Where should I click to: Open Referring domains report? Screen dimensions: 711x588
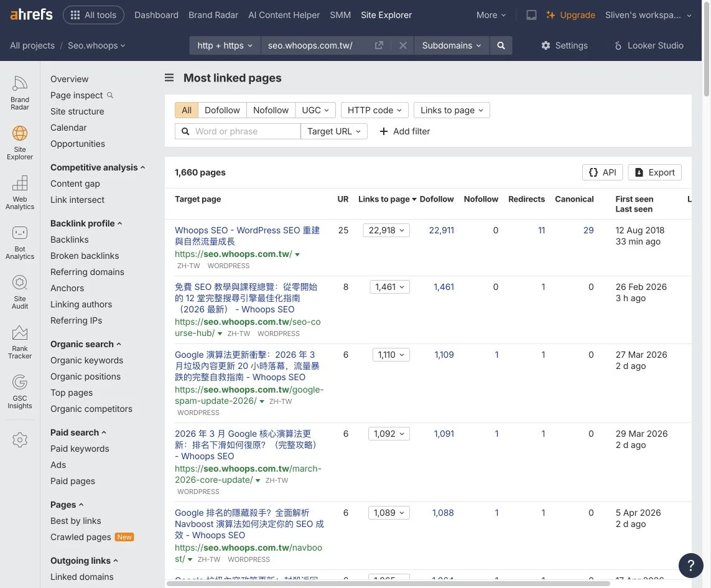click(87, 272)
